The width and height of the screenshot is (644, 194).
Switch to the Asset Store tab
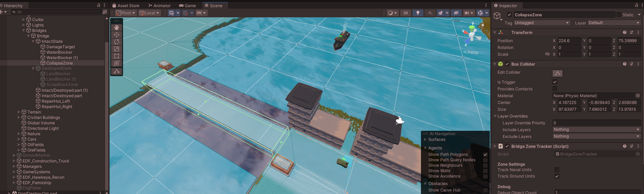(126, 5)
